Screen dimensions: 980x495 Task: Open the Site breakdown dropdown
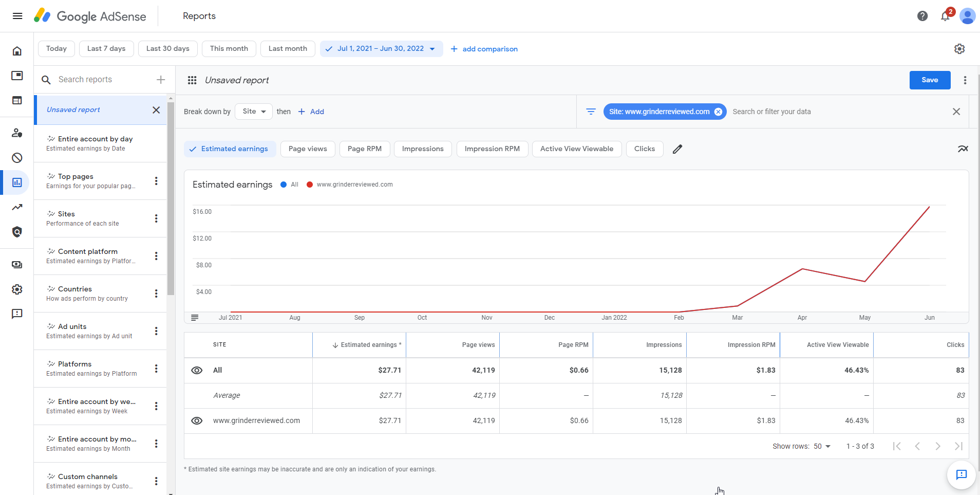[254, 112]
